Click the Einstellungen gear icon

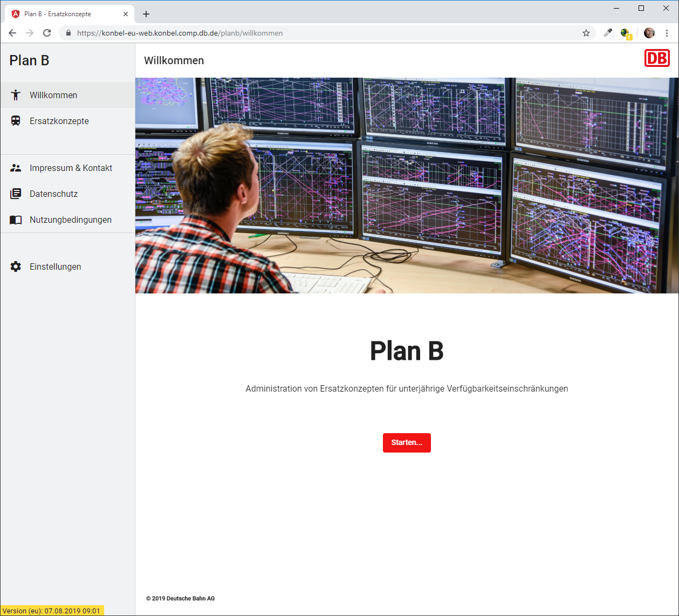coord(16,266)
